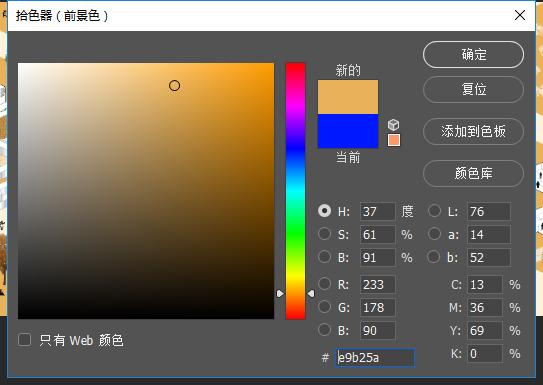Click the 当前 label below the swatch
The image size is (543, 385).
(348, 158)
